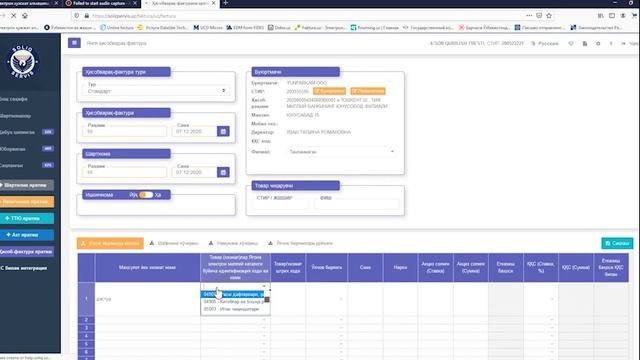Open ҚҚС rate dropdown in row 1
Image resolution: width=640 pixels, height=360 pixels.
point(552,299)
